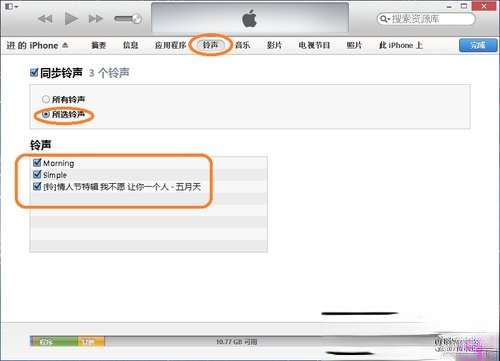Click the 3 个铃声 count label
The image size is (500, 361).
109,73
